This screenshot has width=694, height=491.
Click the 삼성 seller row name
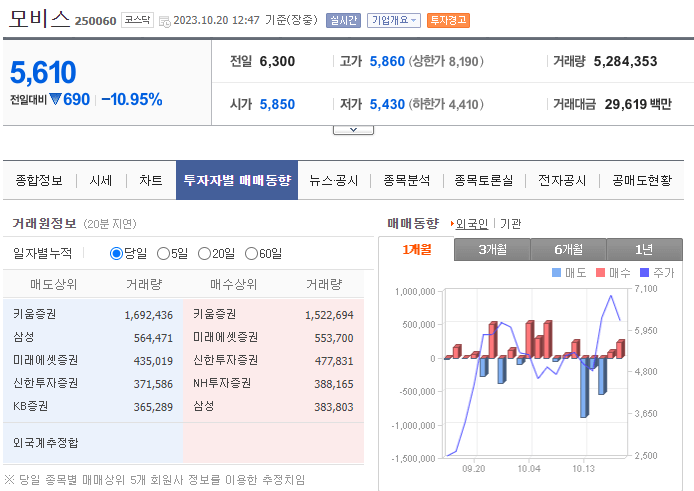point(23,337)
